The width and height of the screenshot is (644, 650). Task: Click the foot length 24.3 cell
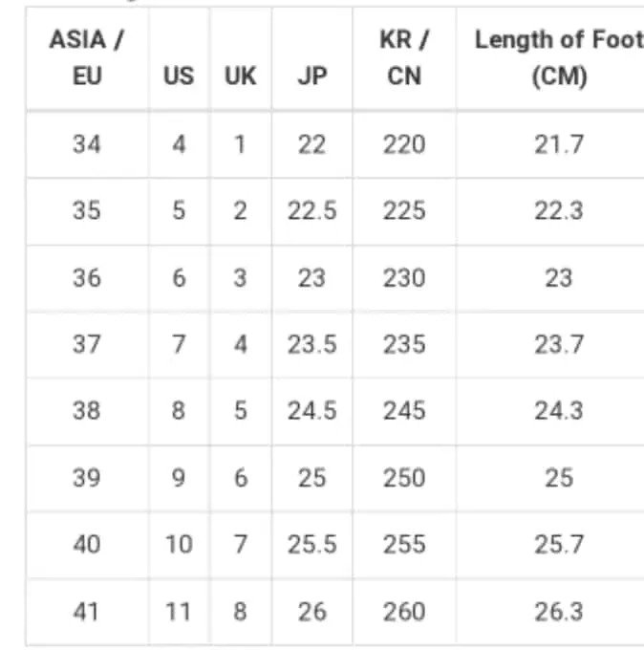pos(558,410)
